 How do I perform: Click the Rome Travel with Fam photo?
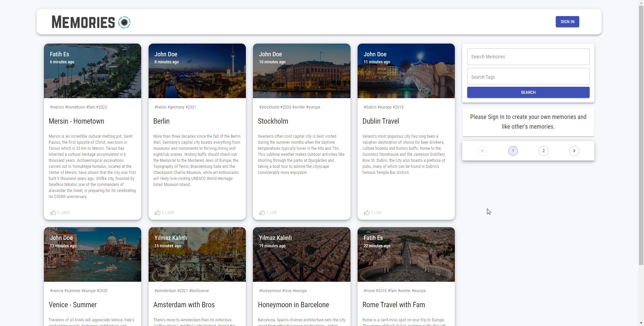(x=406, y=254)
